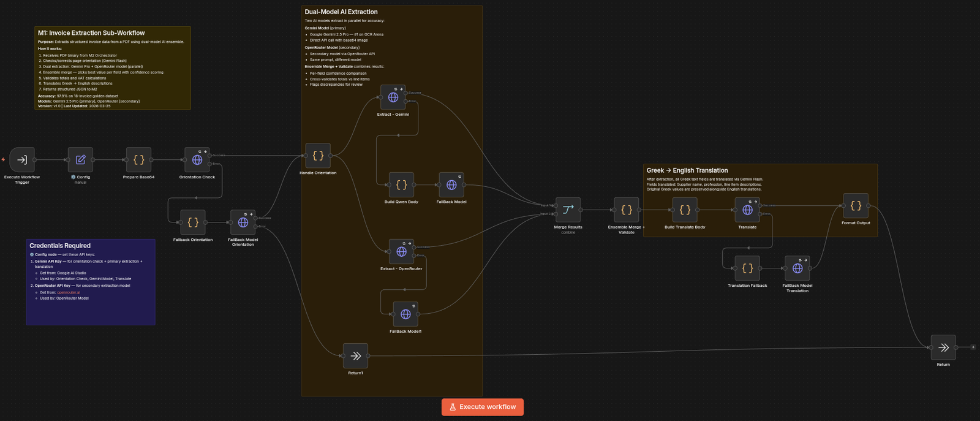Screen dimensions: 980x421
Task: Select the Extract - Gemini node
Action: click(x=393, y=97)
